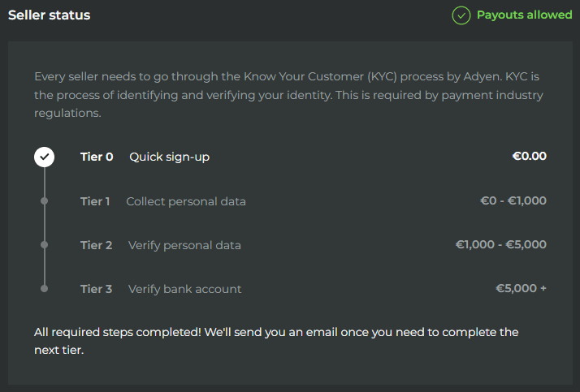The height and width of the screenshot is (392, 580).
Task: Select the Tier 3 label
Action: coord(96,289)
